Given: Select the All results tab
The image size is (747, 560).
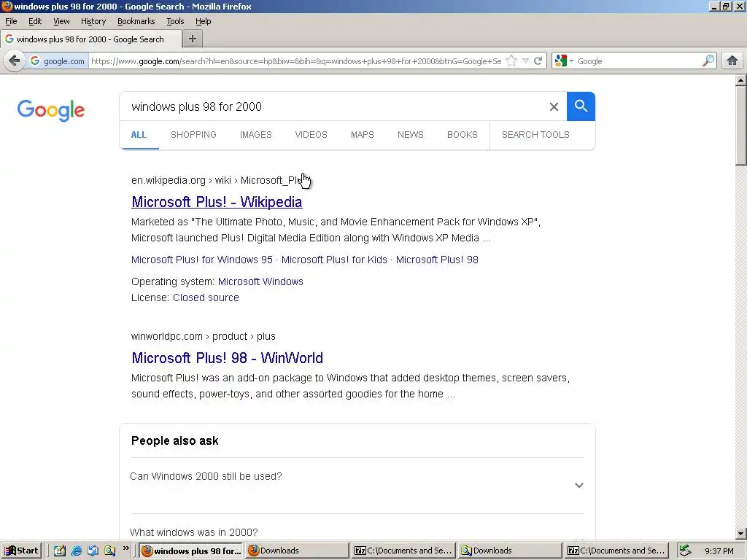Looking at the screenshot, I should click(x=139, y=135).
